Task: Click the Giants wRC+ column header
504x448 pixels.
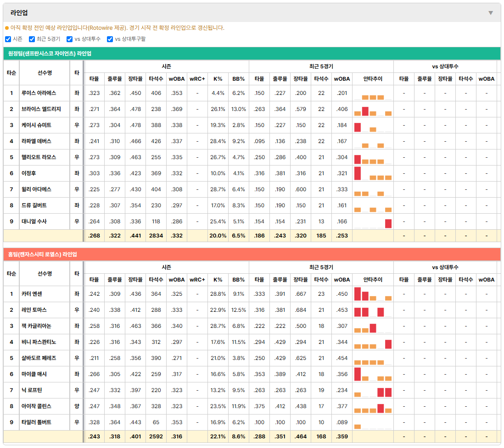Action: tap(197, 79)
